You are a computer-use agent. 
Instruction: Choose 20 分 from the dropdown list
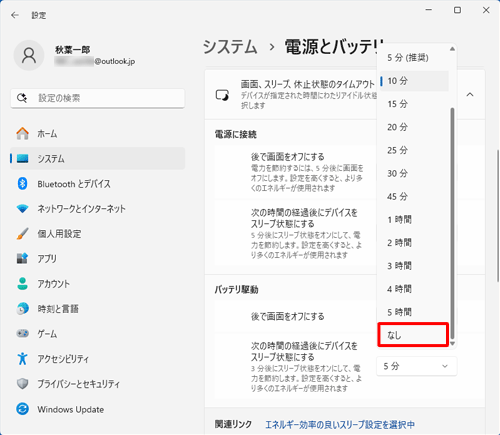point(414,127)
